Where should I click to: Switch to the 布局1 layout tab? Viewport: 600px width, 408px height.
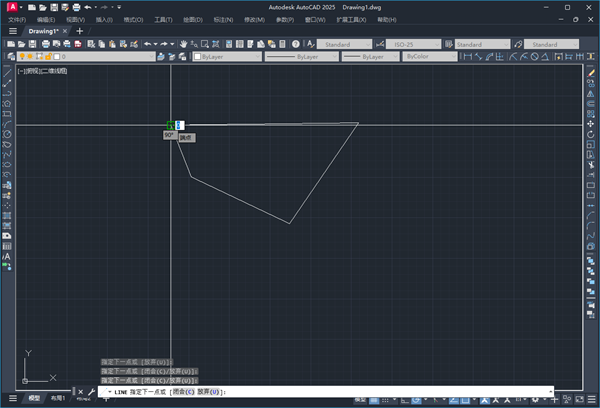click(x=58, y=398)
